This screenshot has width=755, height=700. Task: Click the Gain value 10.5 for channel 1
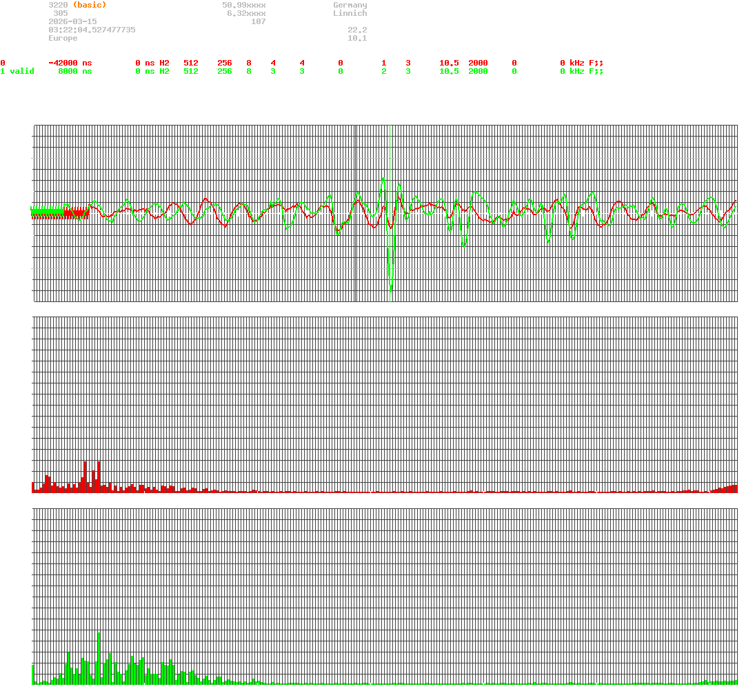[x=448, y=71]
